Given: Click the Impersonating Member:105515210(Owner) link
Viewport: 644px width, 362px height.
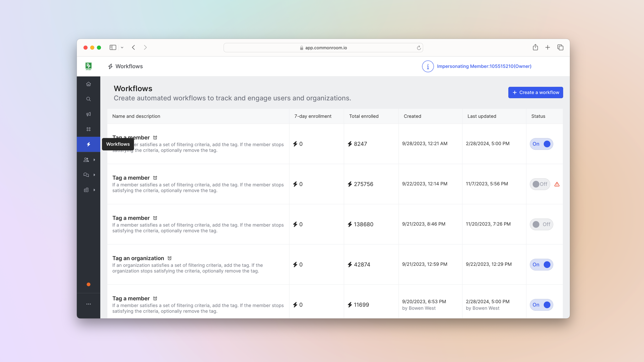Looking at the screenshot, I should pos(484,66).
